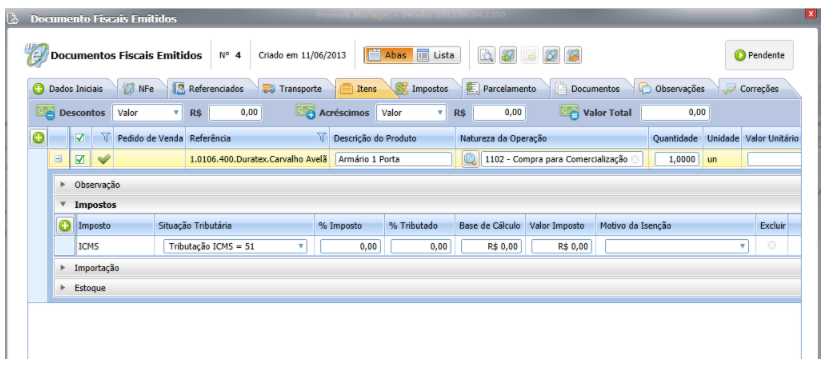
Task: Click the reference 1.0106.400.Duratex.Carvalho cell
Action: (258, 159)
